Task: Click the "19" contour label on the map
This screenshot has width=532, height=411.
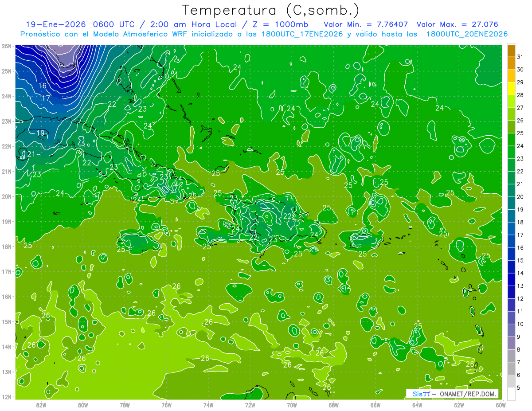Action: 40,133
